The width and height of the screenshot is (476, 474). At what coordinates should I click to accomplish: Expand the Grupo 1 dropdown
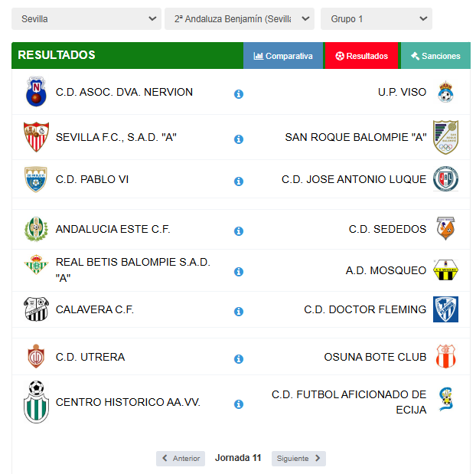377,19
